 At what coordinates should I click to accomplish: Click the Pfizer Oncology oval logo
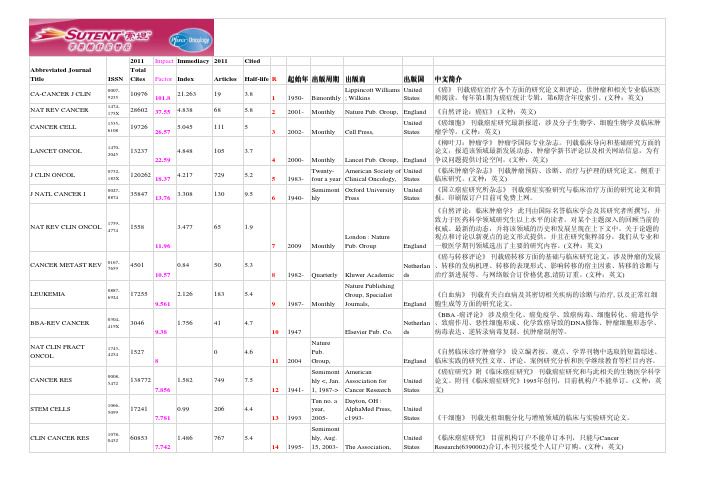tap(191, 40)
